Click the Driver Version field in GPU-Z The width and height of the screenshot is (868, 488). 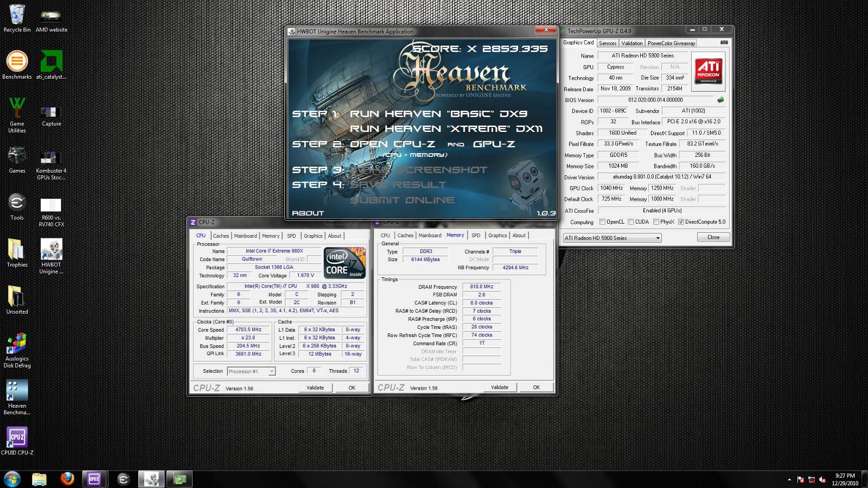(x=662, y=177)
